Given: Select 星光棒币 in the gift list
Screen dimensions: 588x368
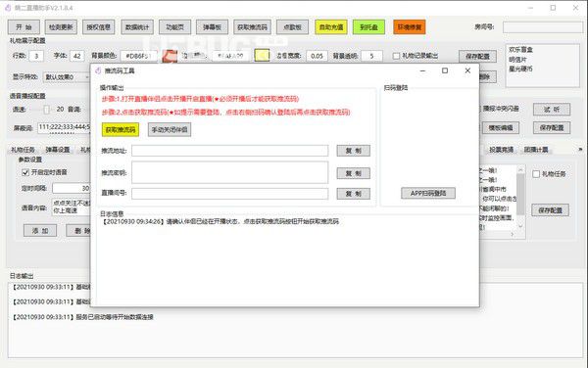Looking at the screenshot, I should 521,69.
